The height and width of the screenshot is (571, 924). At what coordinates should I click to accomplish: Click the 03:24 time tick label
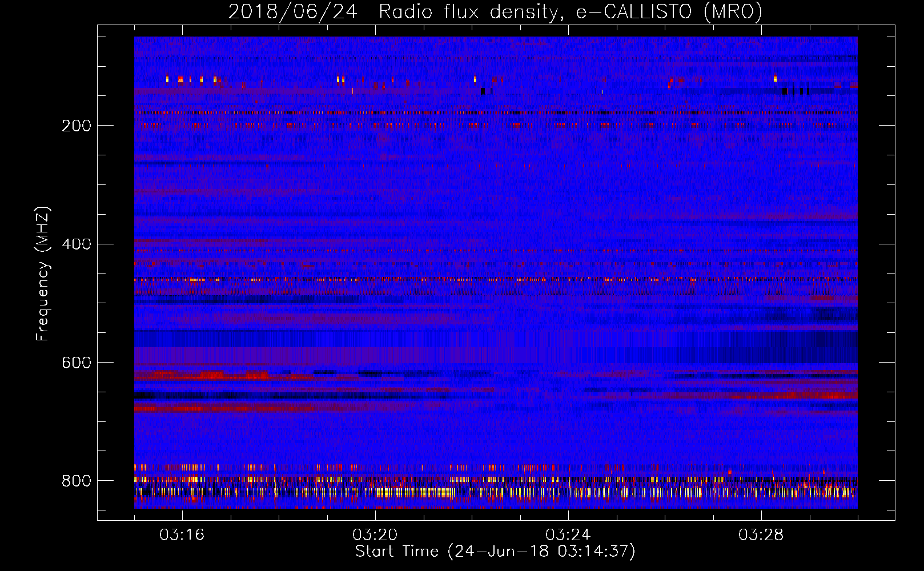568,535
